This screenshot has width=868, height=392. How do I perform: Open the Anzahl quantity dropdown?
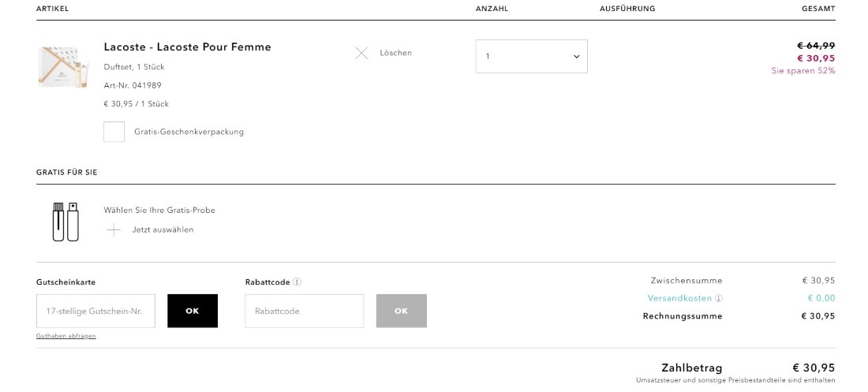[531, 56]
